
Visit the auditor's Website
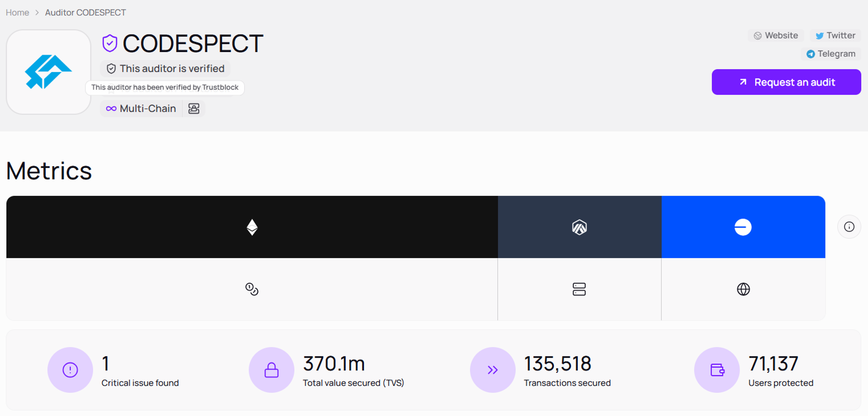[776, 35]
